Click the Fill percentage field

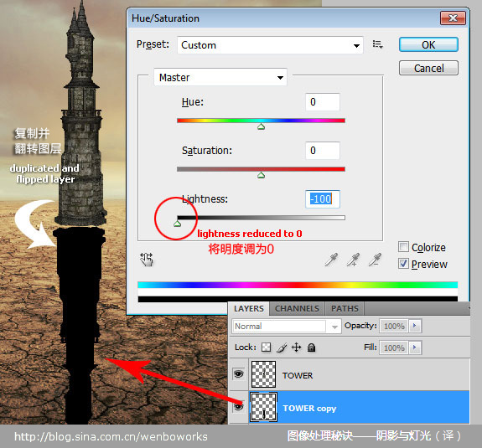pos(394,348)
